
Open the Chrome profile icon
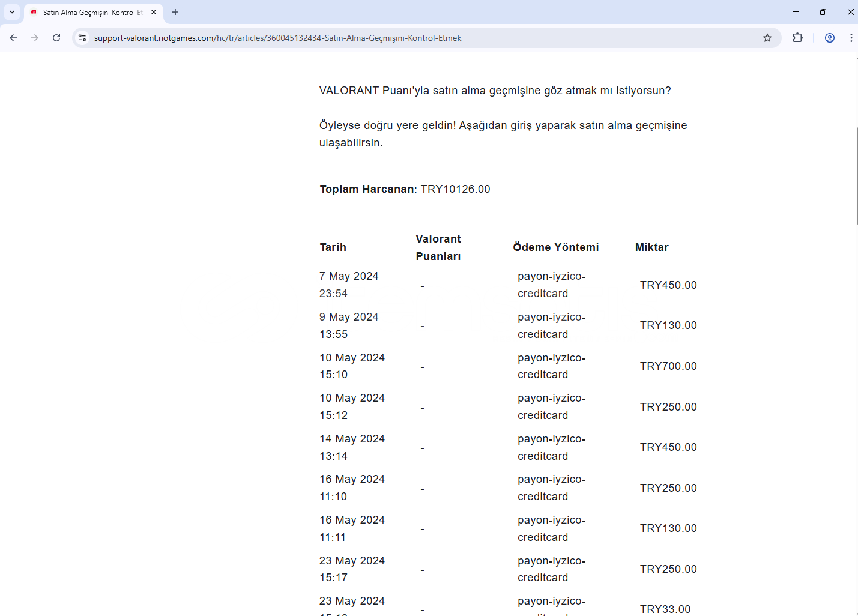click(x=830, y=38)
